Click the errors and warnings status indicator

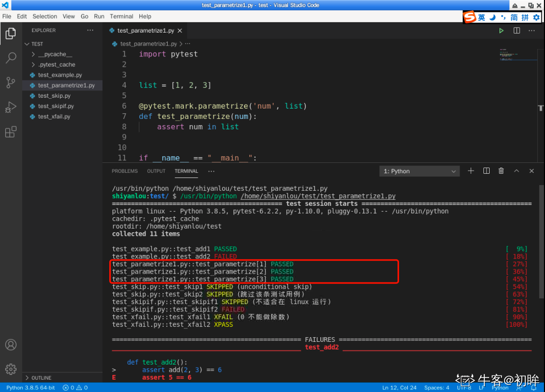75,387
